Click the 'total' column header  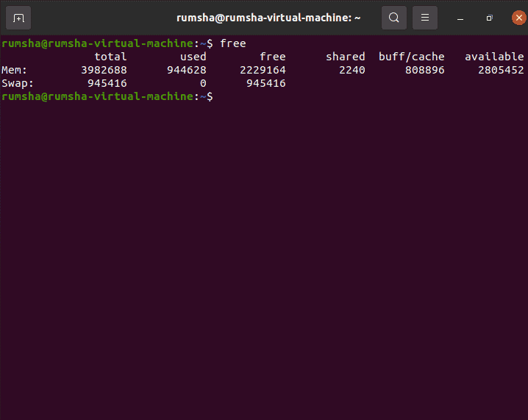pos(110,57)
